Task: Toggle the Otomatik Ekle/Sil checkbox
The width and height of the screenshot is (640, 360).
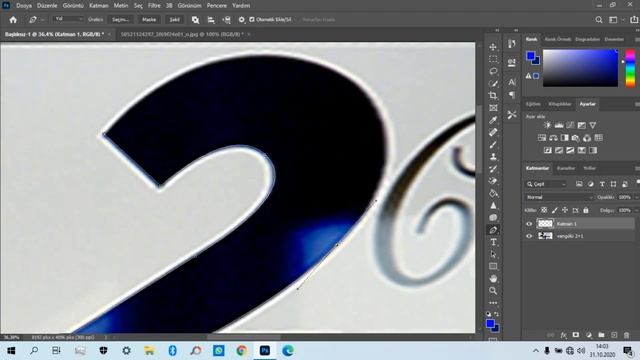Action: 252,20
